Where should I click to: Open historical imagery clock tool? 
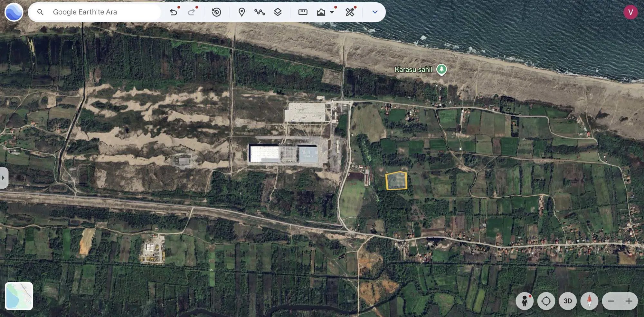216,12
